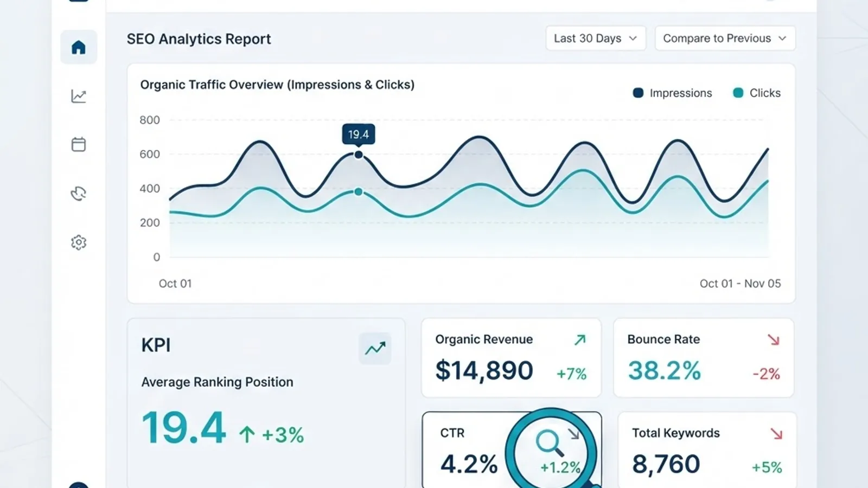868x488 pixels.
Task: Click the 200 y-axis label
Action: pos(150,223)
